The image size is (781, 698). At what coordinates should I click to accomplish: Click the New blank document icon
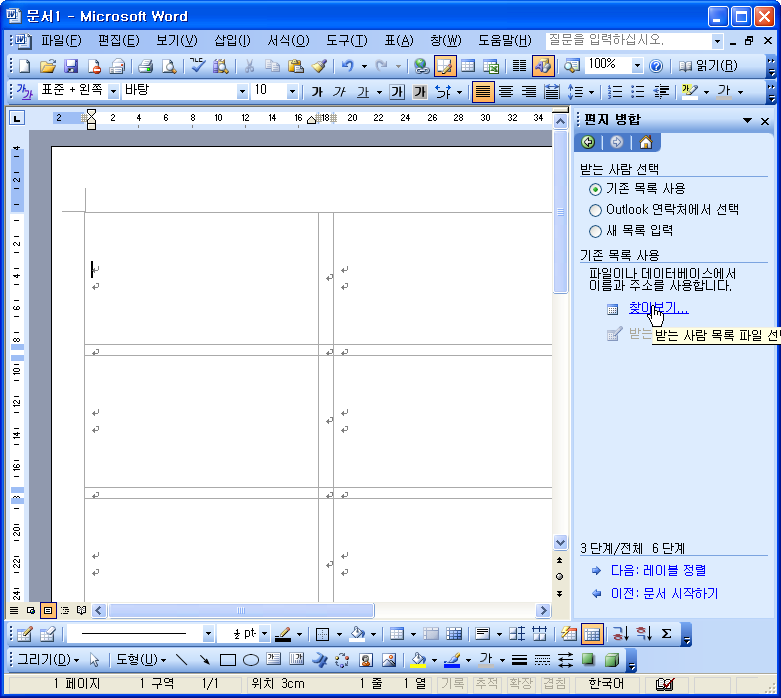(24, 66)
